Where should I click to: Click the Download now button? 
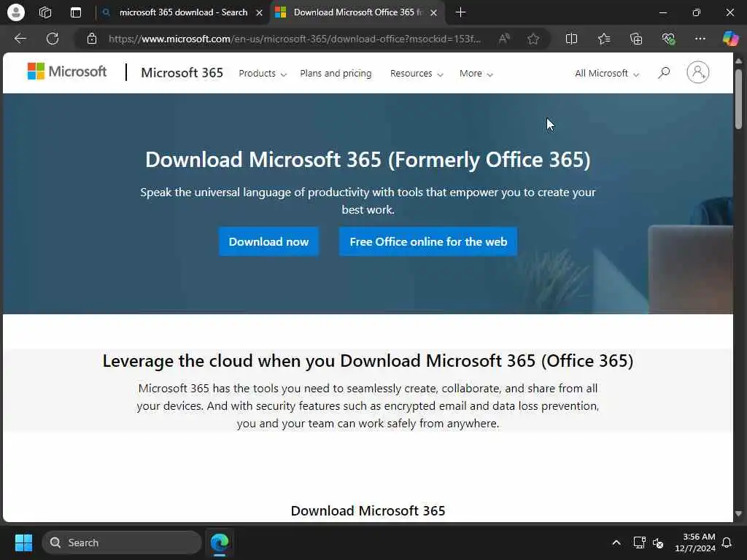point(268,241)
